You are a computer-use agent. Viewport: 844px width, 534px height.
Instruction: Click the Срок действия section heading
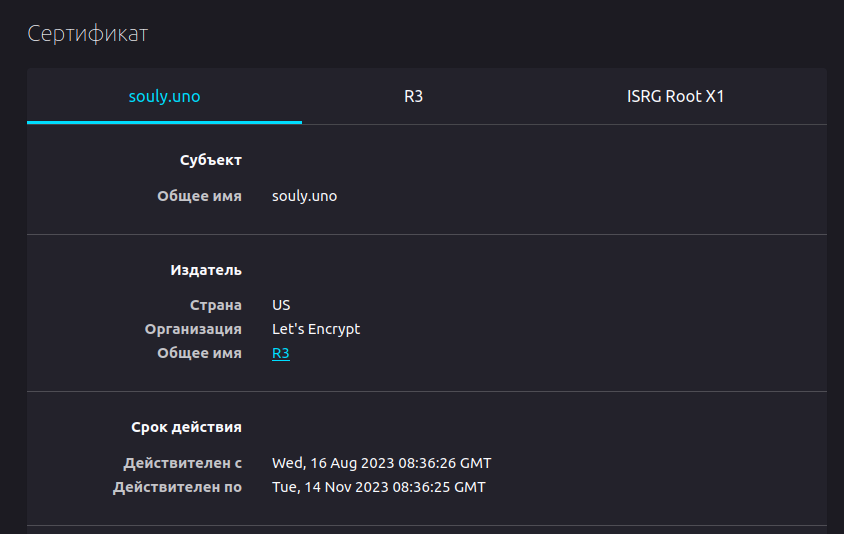186,427
